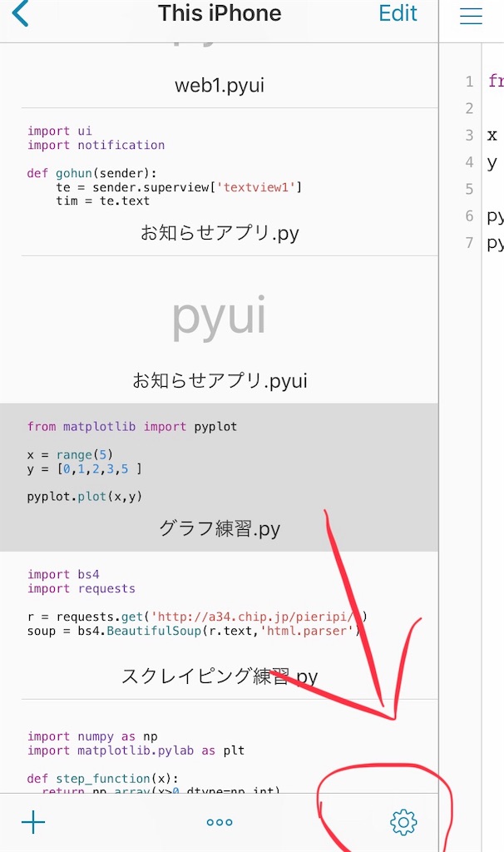This screenshot has height=852, width=504.
Task: Select the グラフ練習.py file
Action: click(220, 528)
